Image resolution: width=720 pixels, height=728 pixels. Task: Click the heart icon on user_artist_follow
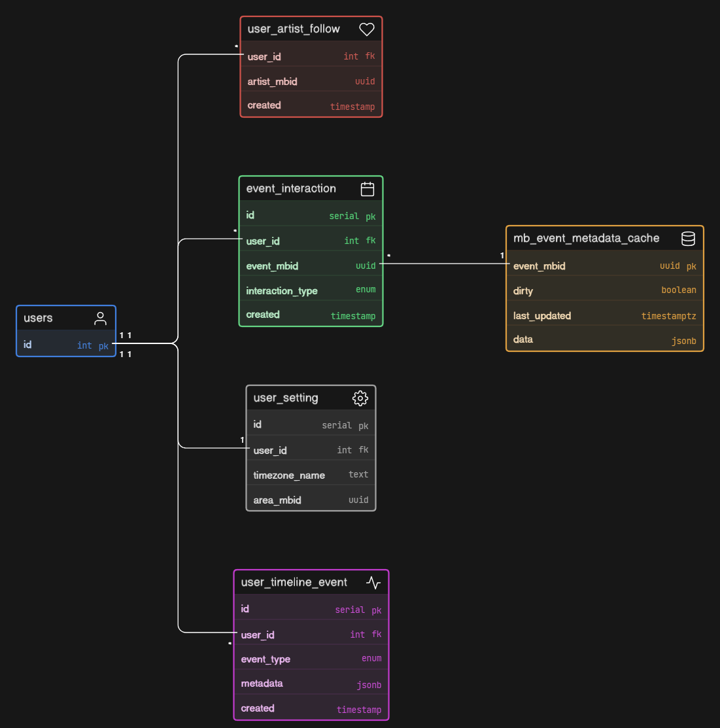[x=367, y=29]
